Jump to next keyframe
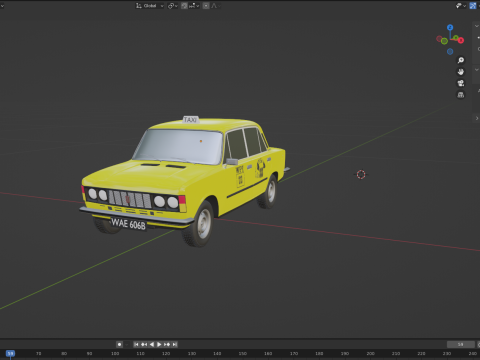The width and height of the screenshot is (480, 360). (167, 344)
